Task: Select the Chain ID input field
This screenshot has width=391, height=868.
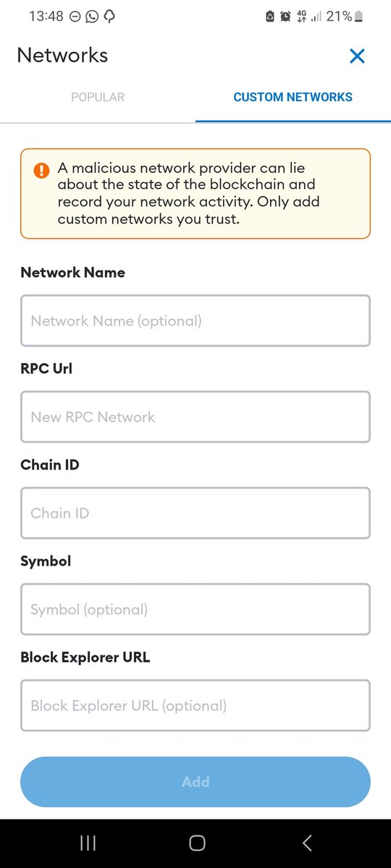Action: coord(195,513)
